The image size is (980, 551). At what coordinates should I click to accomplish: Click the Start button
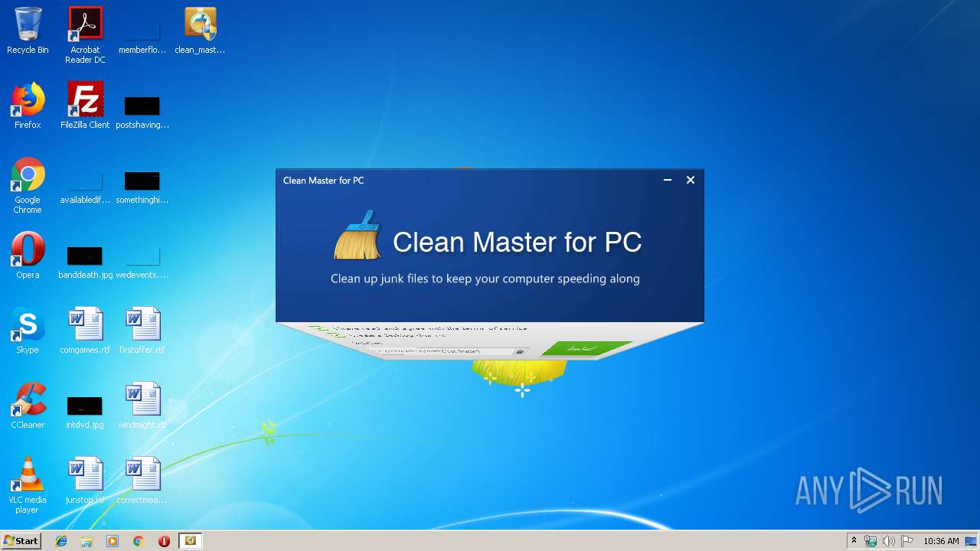(x=21, y=541)
